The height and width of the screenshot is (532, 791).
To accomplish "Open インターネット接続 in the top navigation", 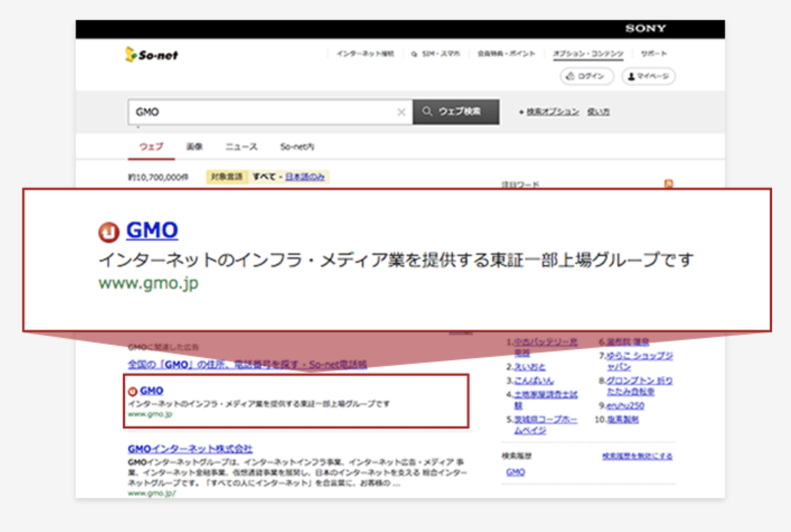I will pos(365,54).
